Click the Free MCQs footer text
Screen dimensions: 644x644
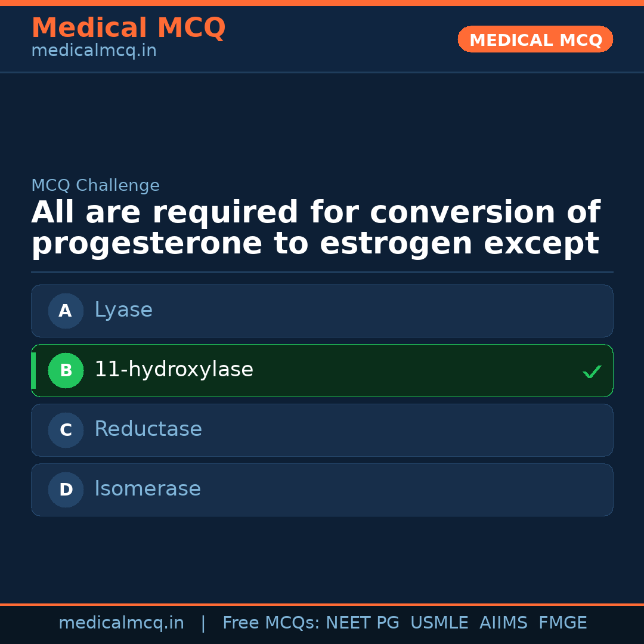pos(271,623)
